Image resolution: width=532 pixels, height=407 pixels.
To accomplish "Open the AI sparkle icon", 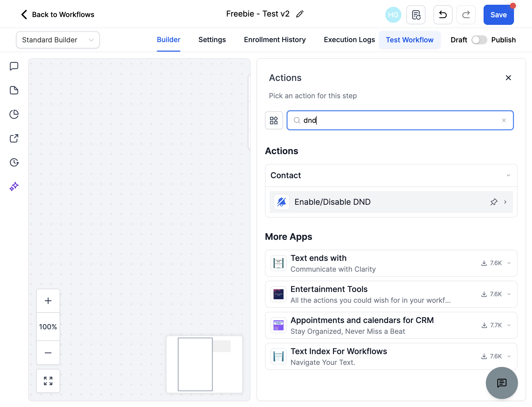I will tap(14, 186).
